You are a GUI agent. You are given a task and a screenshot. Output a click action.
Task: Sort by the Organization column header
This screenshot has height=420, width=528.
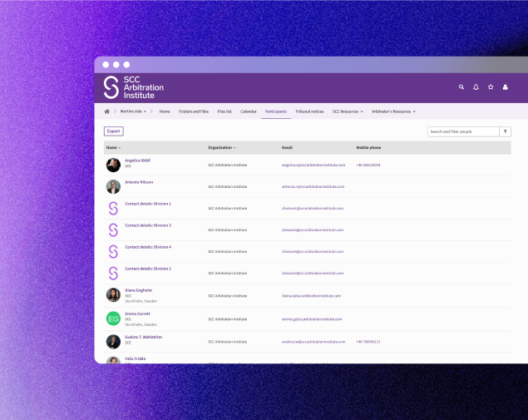221,147
